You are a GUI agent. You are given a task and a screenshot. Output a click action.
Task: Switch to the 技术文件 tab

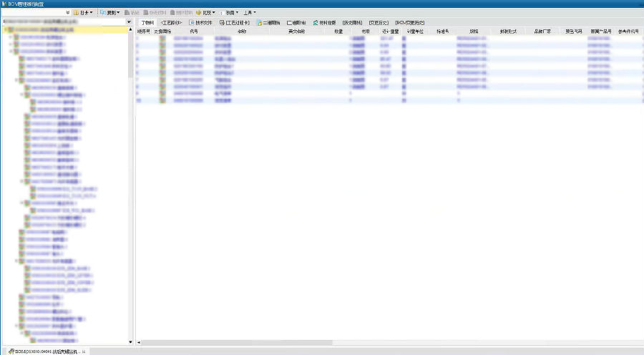pyautogui.click(x=200, y=23)
